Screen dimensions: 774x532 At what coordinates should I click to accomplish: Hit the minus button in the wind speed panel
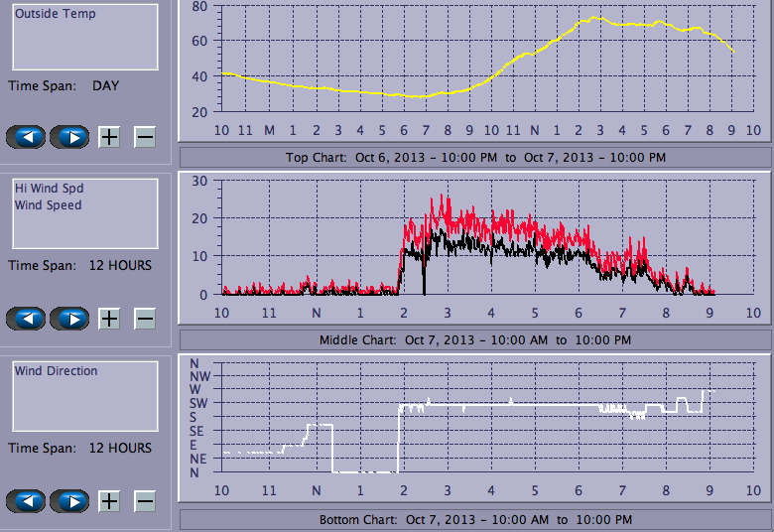(x=145, y=319)
